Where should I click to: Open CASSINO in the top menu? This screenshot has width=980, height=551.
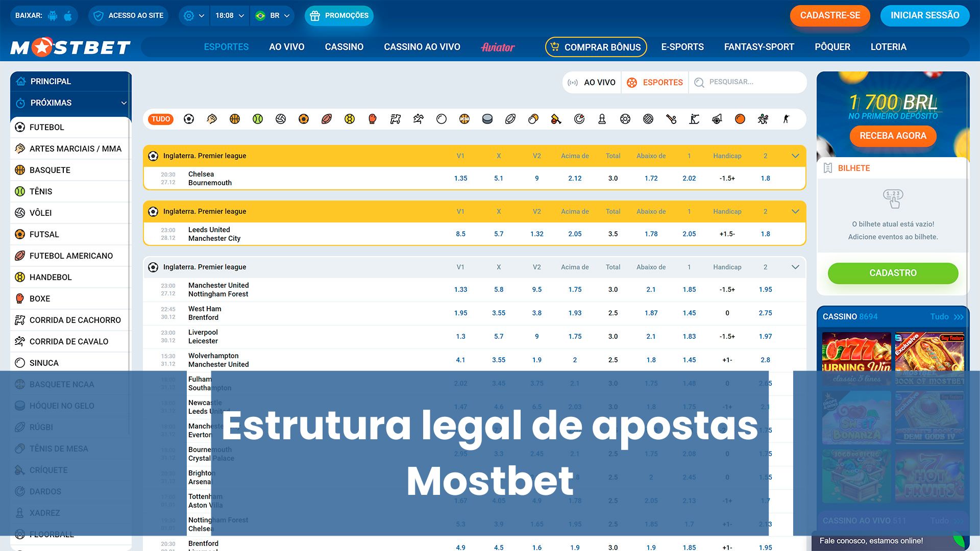coord(344,47)
